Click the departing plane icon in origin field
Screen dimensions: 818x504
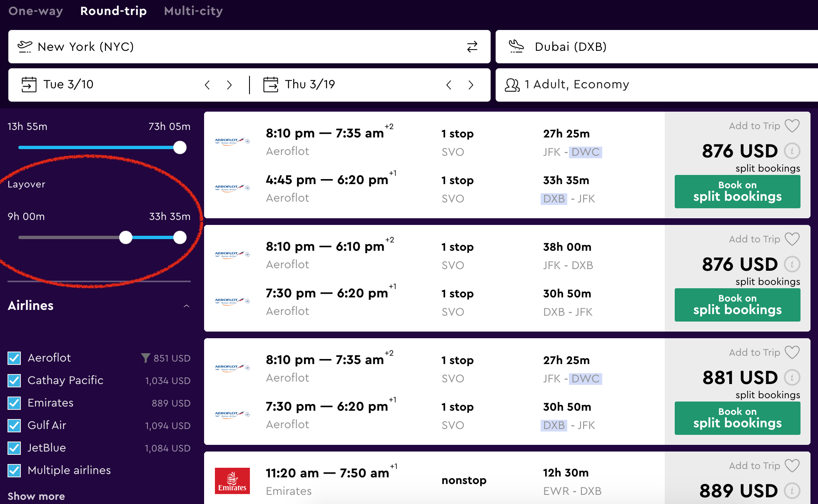[x=25, y=47]
